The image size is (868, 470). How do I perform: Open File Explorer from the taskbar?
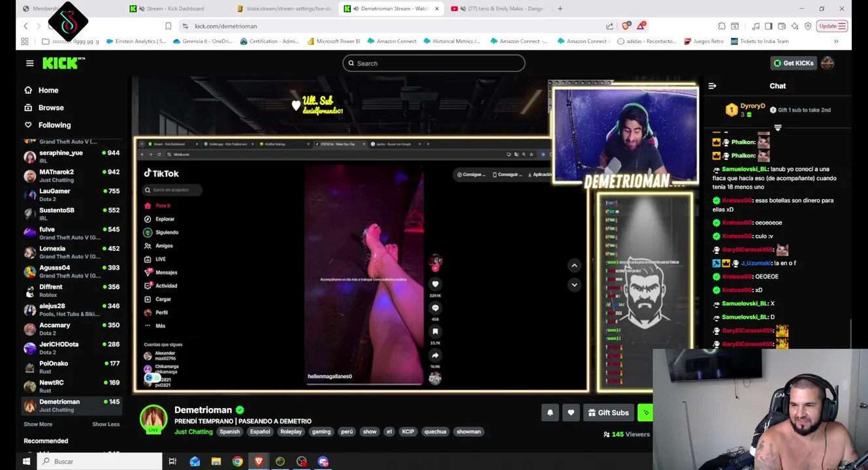(x=216, y=462)
